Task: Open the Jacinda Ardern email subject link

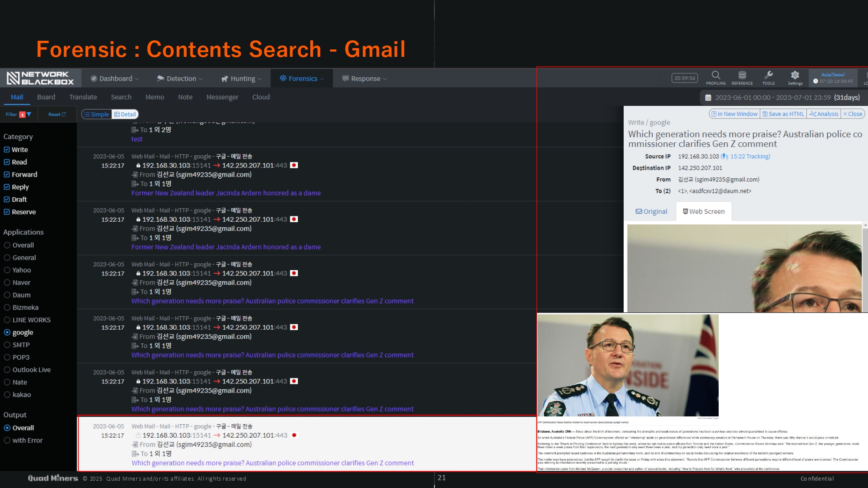Action: (x=226, y=193)
